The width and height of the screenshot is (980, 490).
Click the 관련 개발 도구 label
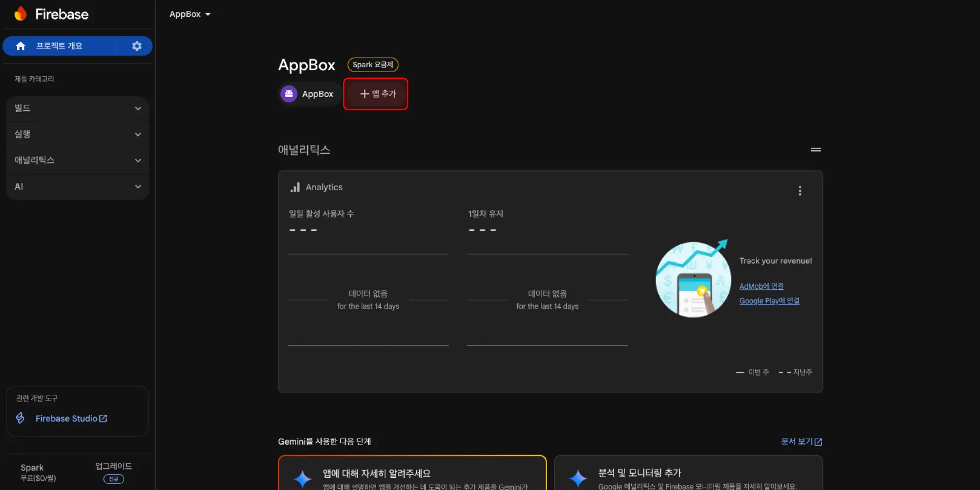pos(37,398)
